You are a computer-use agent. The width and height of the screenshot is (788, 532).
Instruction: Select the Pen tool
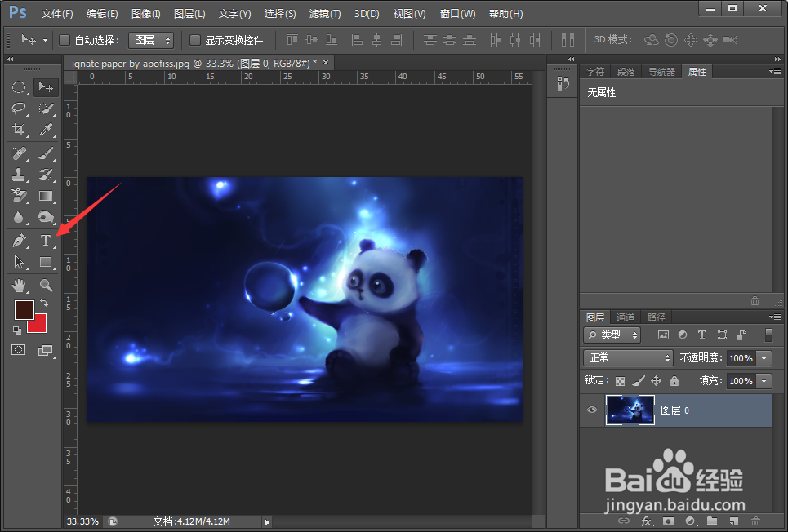19,240
